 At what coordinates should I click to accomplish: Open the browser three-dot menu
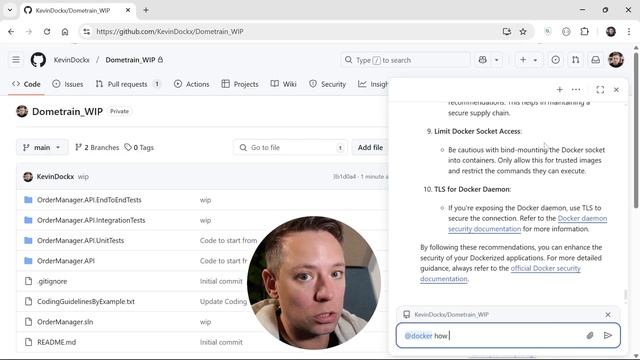[629, 31]
